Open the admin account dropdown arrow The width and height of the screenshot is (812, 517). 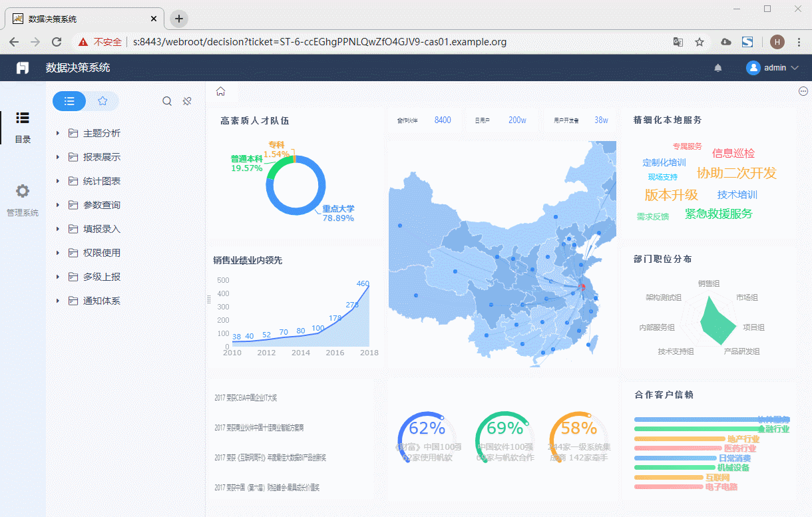(x=794, y=68)
